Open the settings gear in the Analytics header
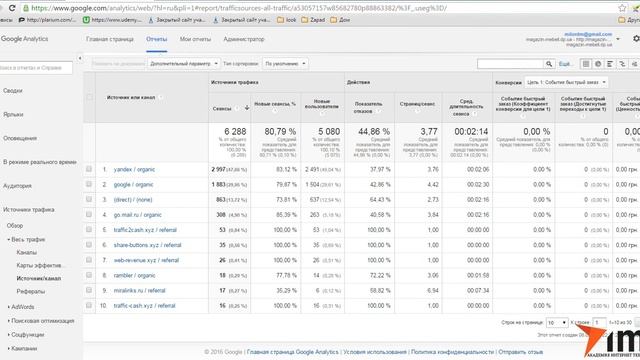Image resolution: width=640 pixels, height=360 pixels. [636, 38]
